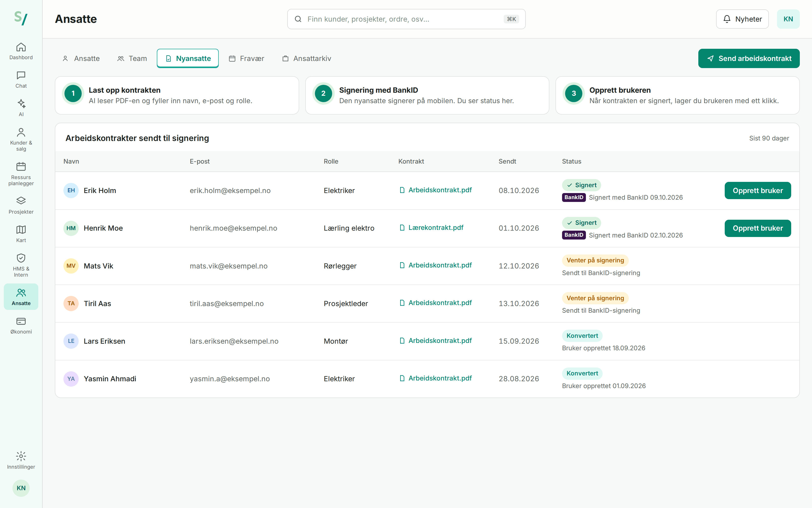Screen dimensions: 812x508
Task: Open the Dashbord sidebar icon
Action: coord(21,47)
